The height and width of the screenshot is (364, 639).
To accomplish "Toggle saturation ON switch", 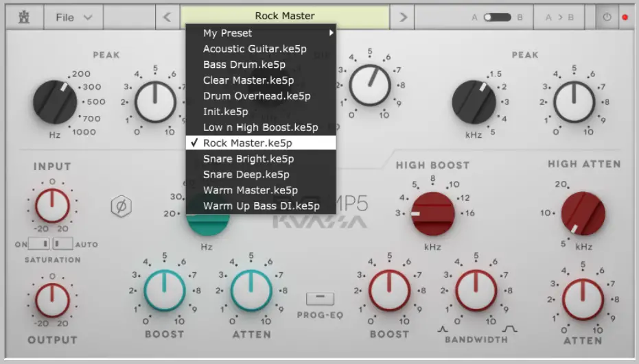I will pyautogui.click(x=39, y=244).
